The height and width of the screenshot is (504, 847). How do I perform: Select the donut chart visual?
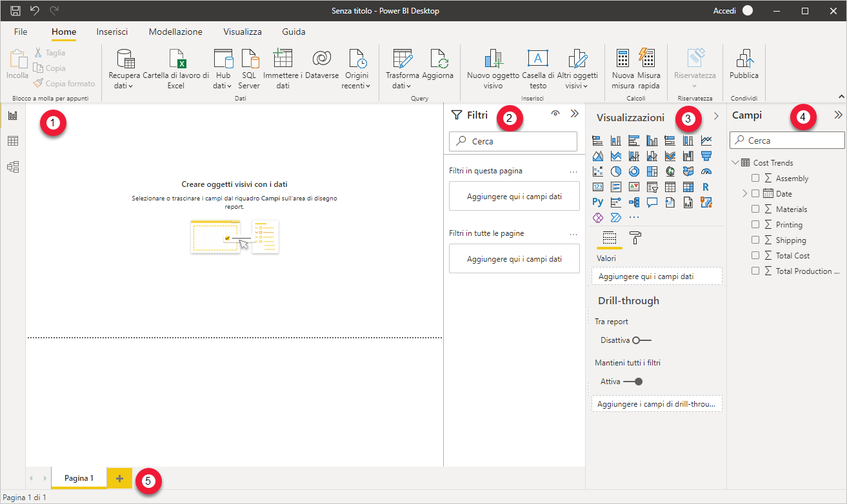click(x=633, y=171)
